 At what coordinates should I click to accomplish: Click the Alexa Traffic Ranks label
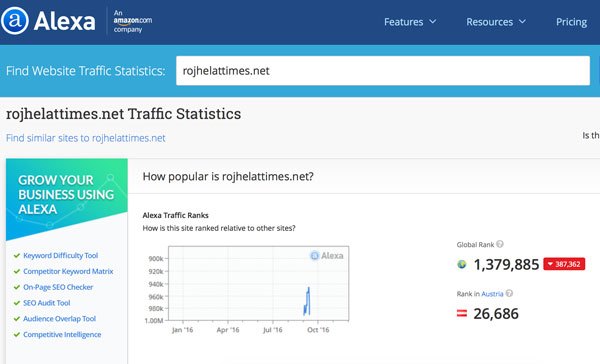pyautogui.click(x=176, y=215)
